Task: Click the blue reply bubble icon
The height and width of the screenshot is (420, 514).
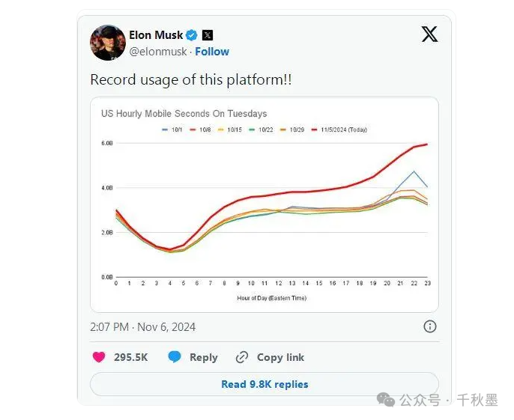Action: click(175, 357)
